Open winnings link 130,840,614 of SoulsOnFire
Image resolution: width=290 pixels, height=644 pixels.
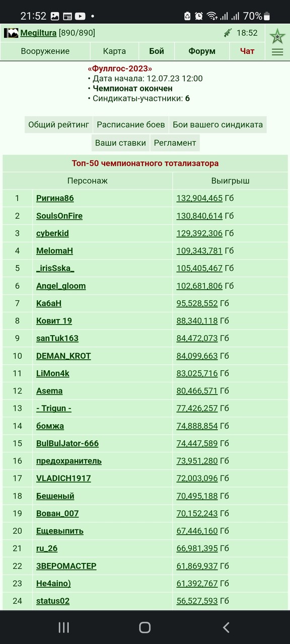(199, 216)
